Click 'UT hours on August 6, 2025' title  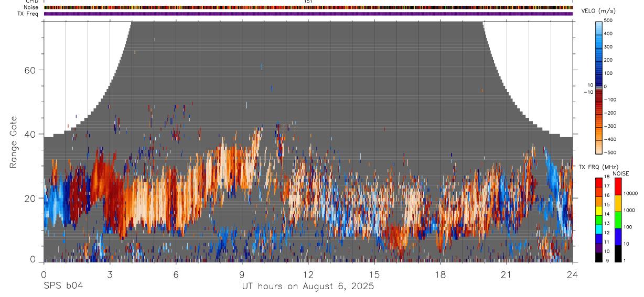pyautogui.click(x=308, y=287)
